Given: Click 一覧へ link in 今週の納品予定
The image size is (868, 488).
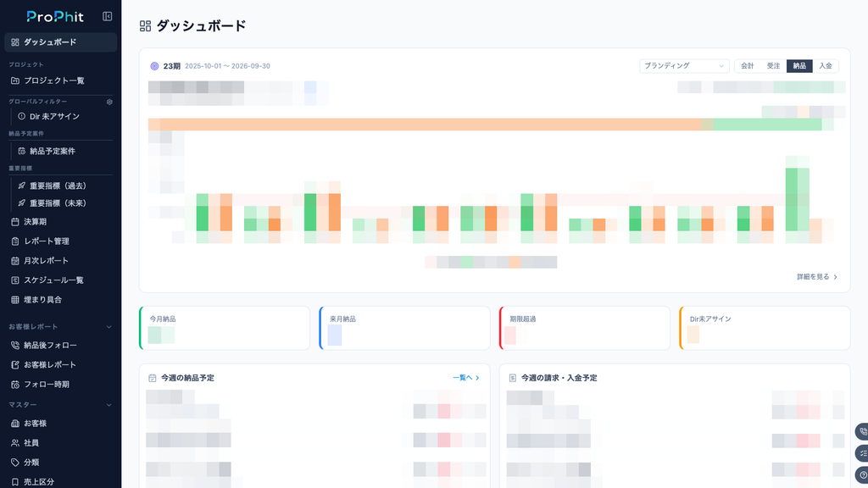Looking at the screenshot, I should click(466, 378).
